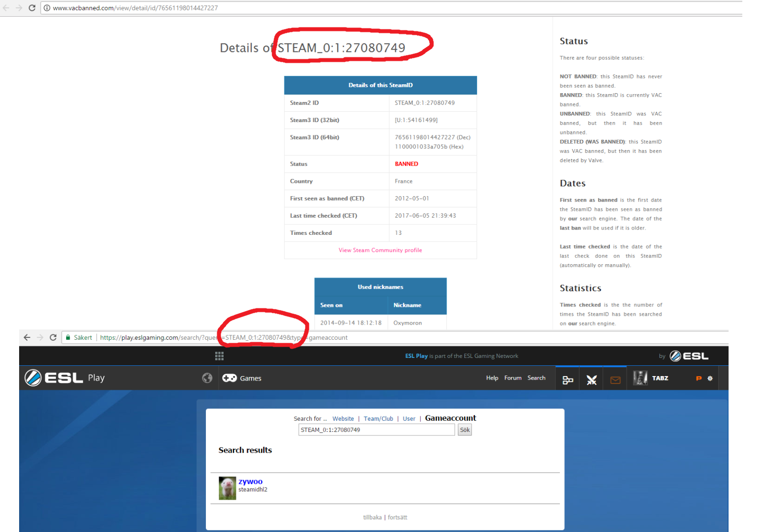Image resolution: width=757 pixels, height=532 pixels.
Task: Click the Times checked value 13
Action: click(x=398, y=233)
